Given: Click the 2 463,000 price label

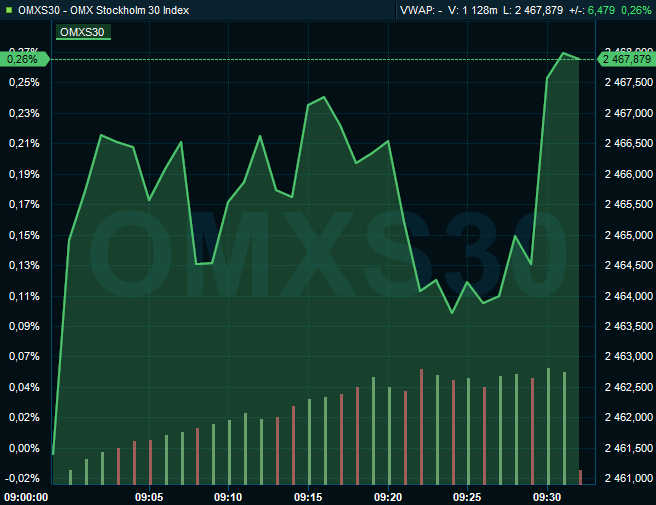Looking at the screenshot, I should point(629,356).
